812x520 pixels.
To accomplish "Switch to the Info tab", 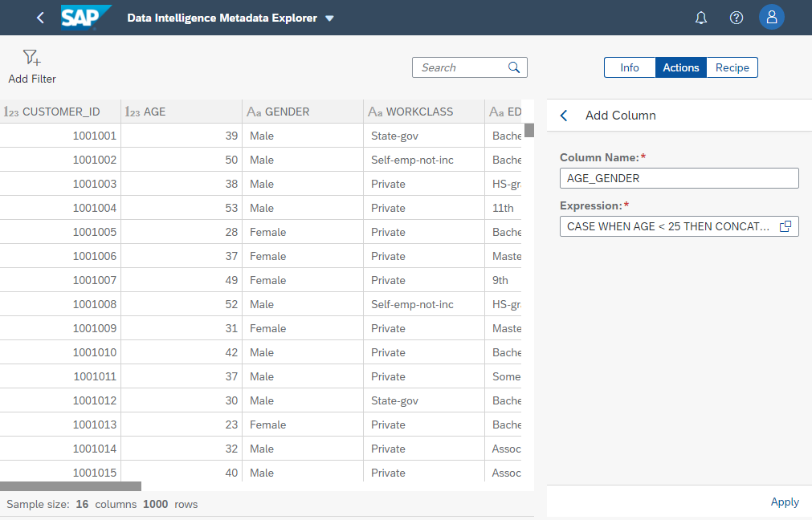I will [x=630, y=67].
